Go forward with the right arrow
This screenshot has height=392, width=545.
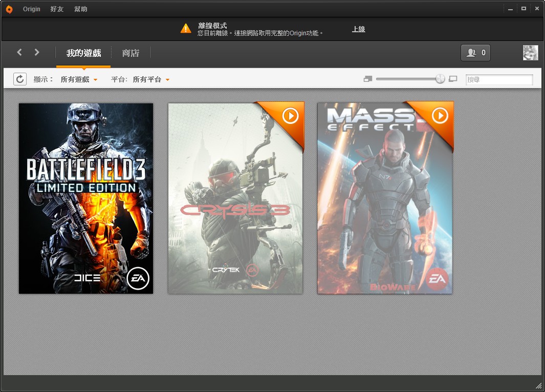pos(37,52)
